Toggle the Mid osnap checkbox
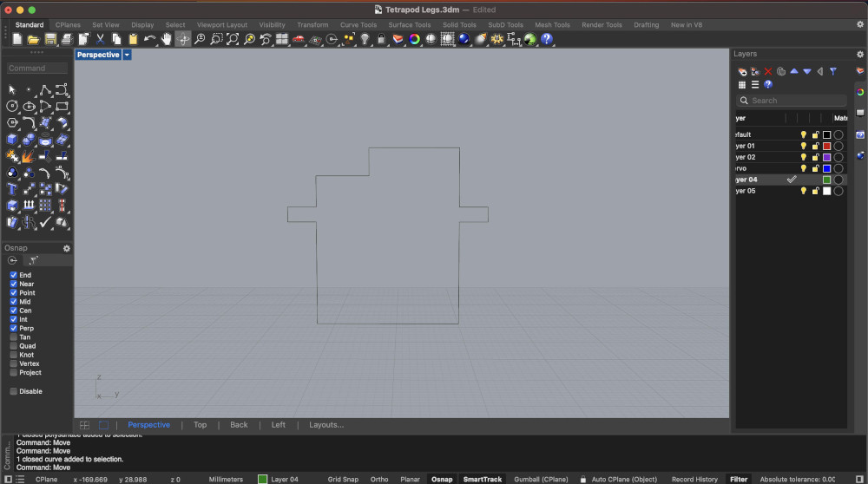 13,302
